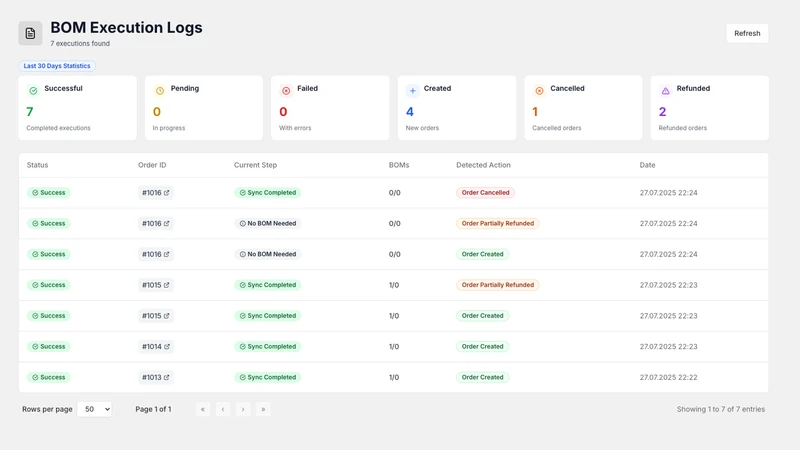Click Completed executions caption
This screenshot has width=800, height=450.
click(x=58, y=128)
